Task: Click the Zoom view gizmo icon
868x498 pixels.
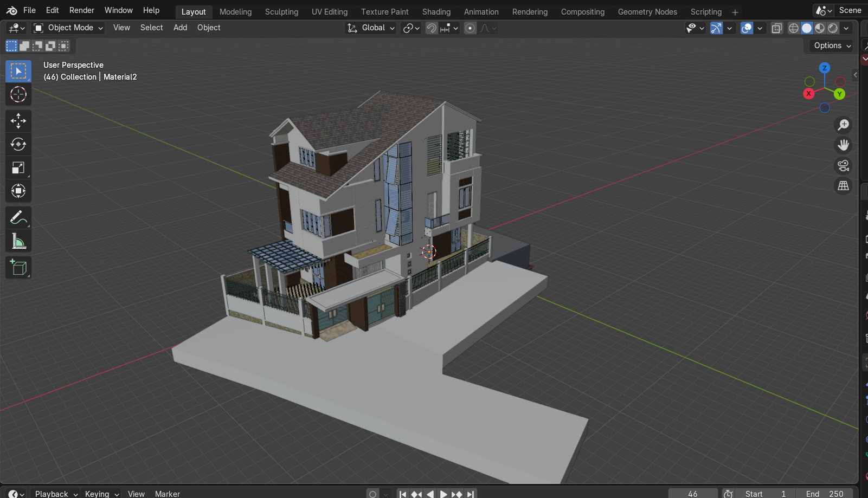Action: point(843,125)
